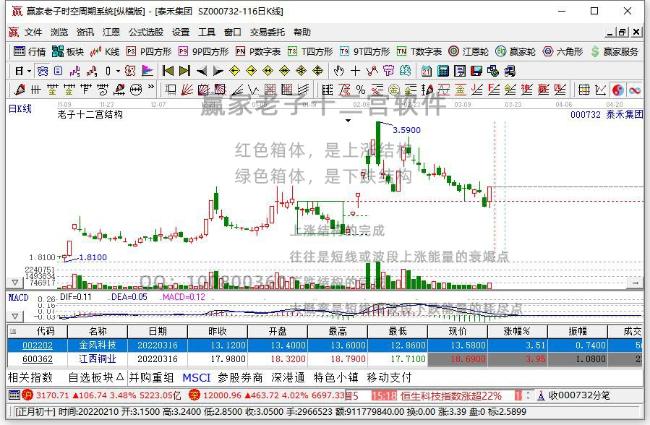Click the zigzag wave line tool
Screen dimensions: 650x425
tap(253, 90)
